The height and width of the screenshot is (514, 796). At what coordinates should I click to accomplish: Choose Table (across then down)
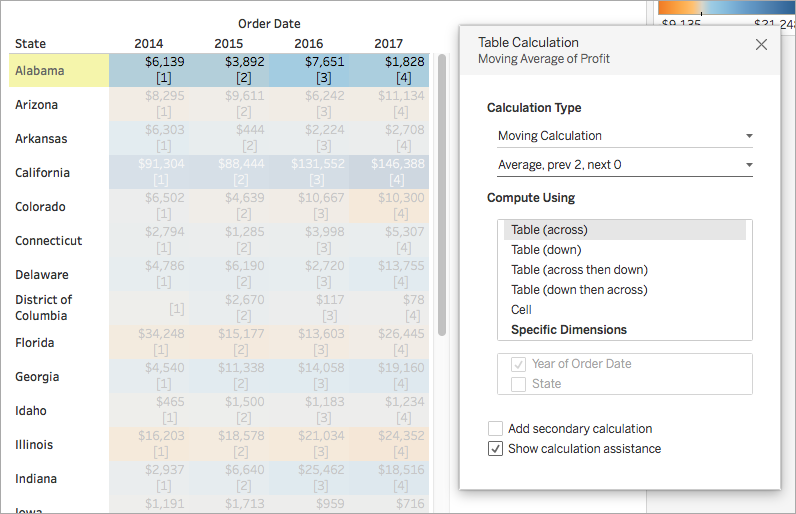[579, 270]
